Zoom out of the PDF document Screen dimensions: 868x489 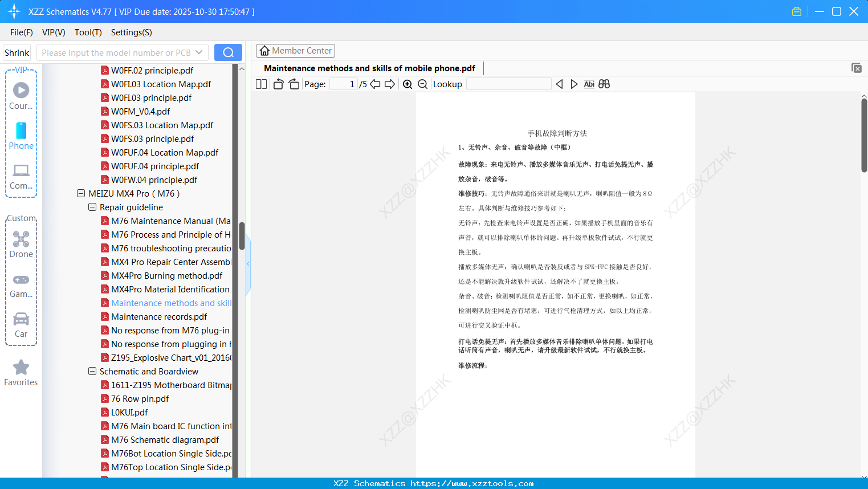[x=422, y=84]
